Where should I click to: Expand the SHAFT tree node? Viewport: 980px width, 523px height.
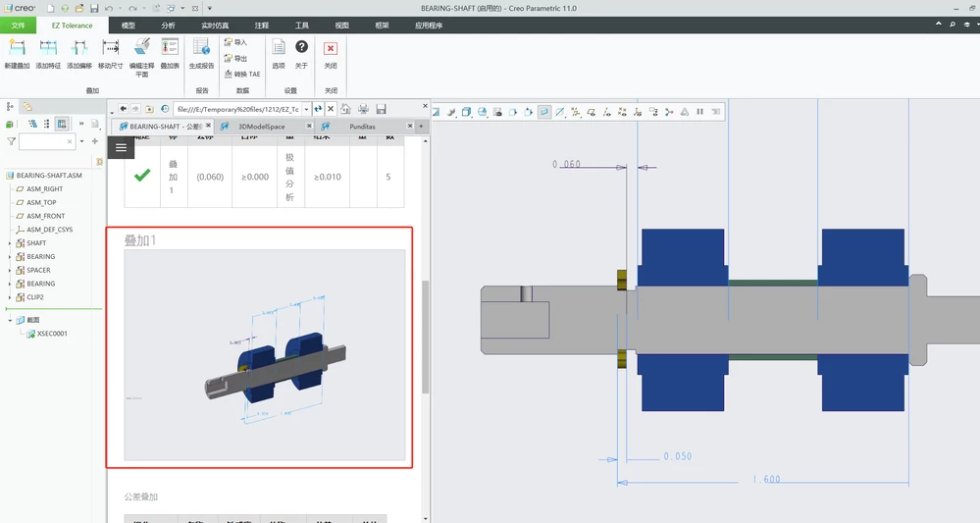[x=10, y=243]
